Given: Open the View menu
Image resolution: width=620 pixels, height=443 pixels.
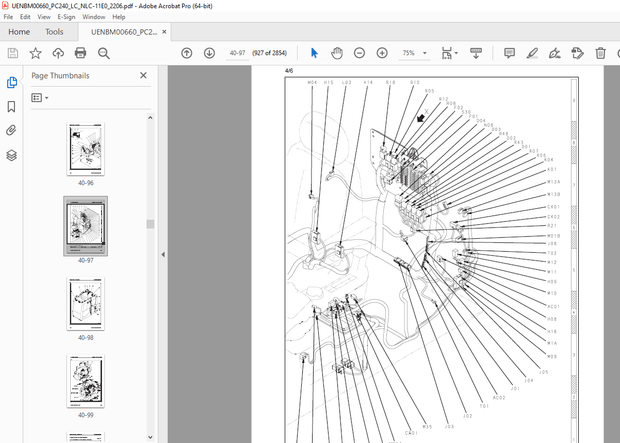Looking at the screenshot, I should click(44, 17).
